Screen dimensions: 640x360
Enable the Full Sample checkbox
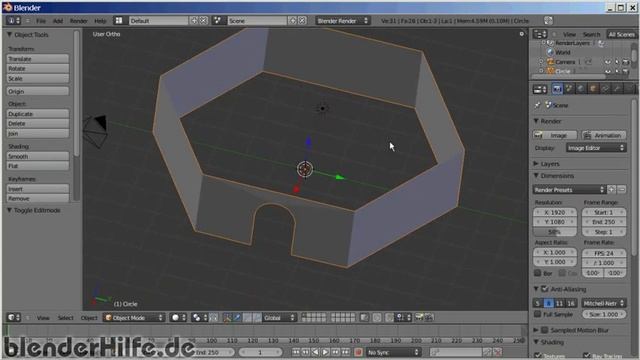pyautogui.click(x=538, y=314)
